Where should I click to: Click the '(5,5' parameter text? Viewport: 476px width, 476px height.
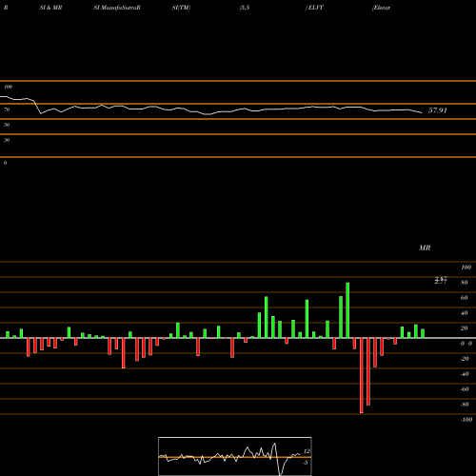coord(245,8)
